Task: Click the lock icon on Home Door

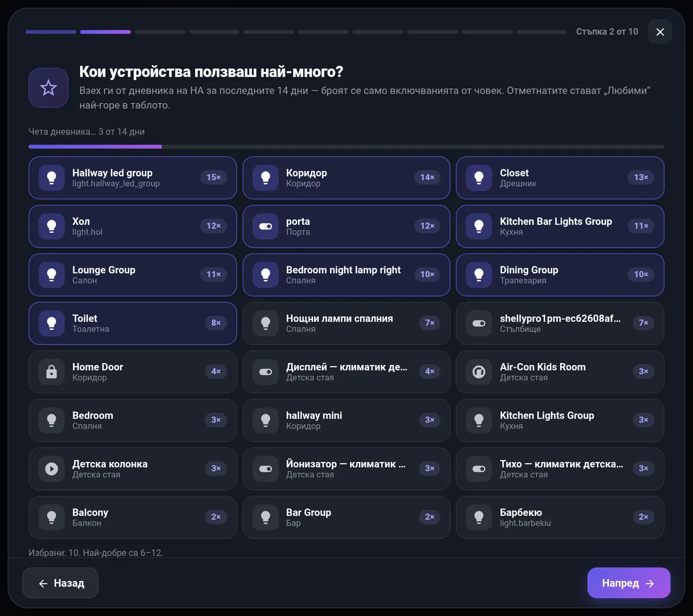Action: click(51, 372)
